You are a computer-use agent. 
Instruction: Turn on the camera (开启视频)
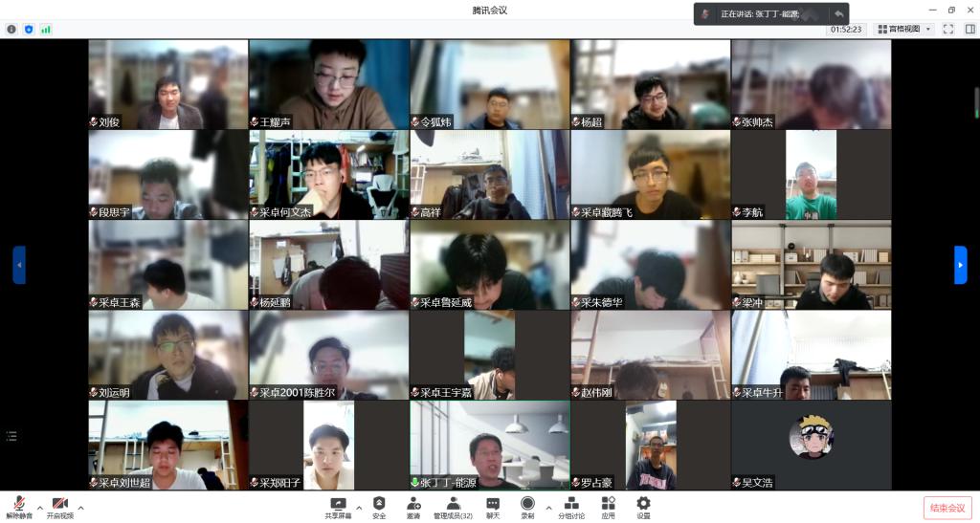[x=59, y=507]
